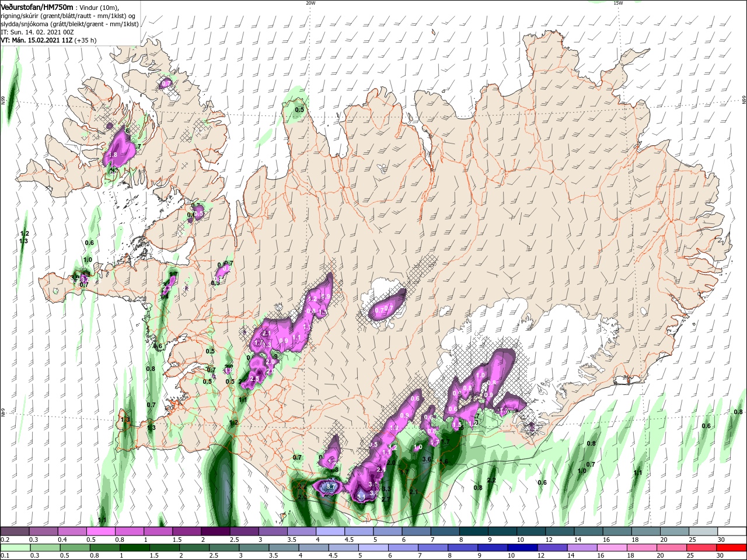Select top-row legend swatch between 0.2 and 0.3
This screenshot has height=560, width=747.
pos(14,531)
